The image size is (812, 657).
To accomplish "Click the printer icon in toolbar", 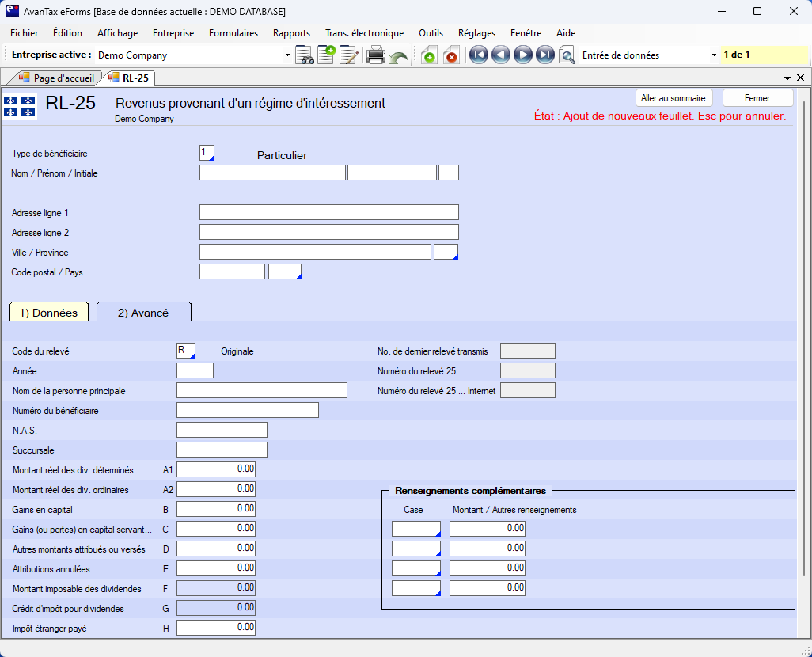I will [x=376, y=55].
